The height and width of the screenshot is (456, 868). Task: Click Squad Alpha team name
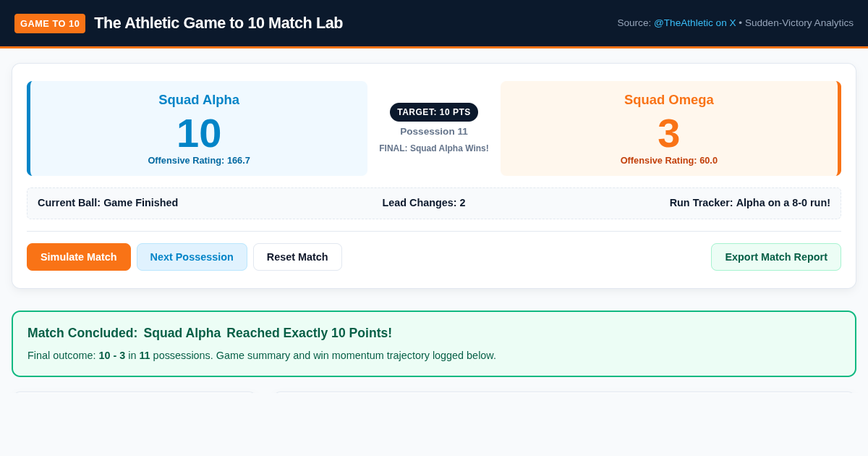(199, 100)
